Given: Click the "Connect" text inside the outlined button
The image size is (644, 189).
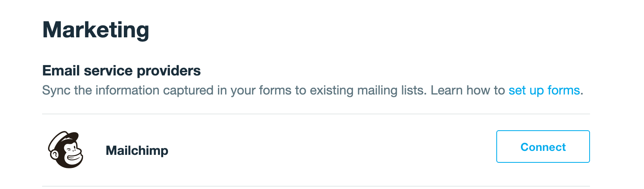Looking at the screenshot, I should pos(543,147).
